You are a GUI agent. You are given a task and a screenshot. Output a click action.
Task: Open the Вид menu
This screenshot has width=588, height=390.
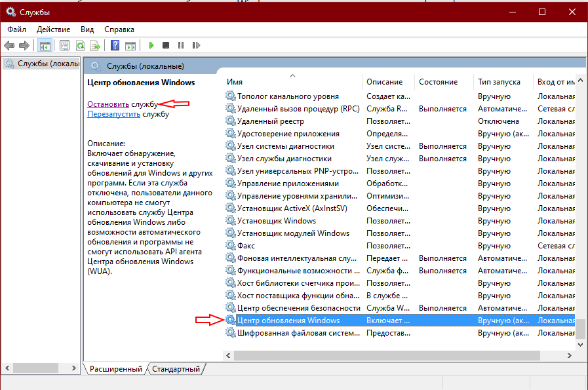point(87,29)
